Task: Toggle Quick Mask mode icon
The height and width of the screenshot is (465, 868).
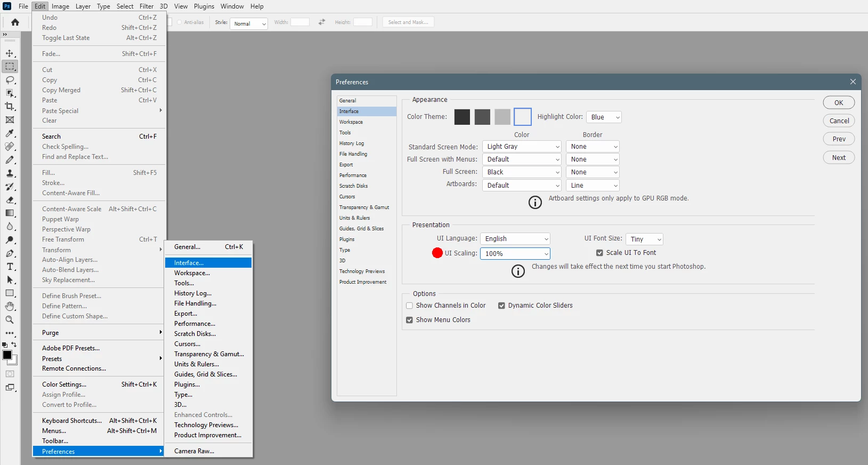Action: pos(10,374)
